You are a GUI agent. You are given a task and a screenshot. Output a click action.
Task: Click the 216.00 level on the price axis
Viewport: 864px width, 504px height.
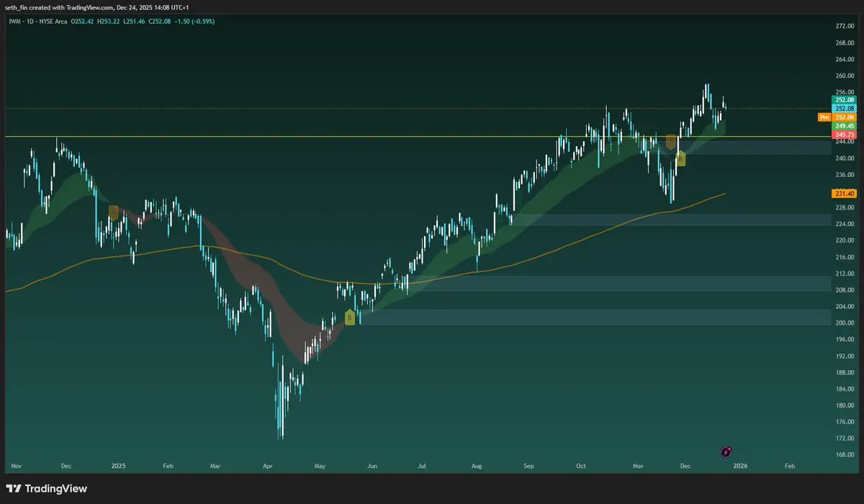pos(843,257)
